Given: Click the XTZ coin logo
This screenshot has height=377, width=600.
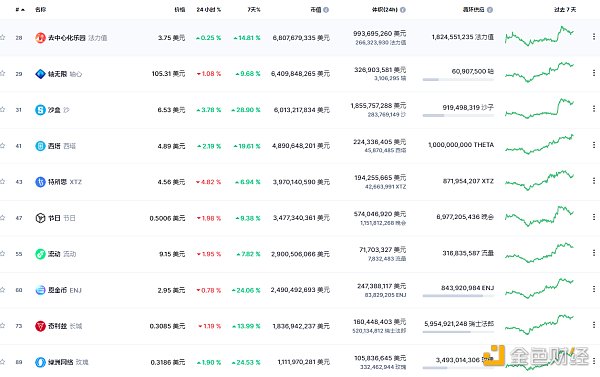Looking at the screenshot, I should point(40,182).
